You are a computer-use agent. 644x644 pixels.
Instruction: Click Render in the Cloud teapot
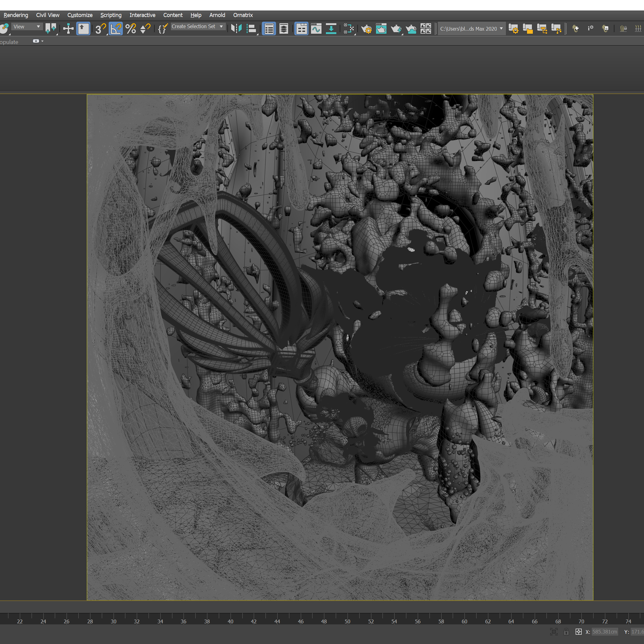411,29
